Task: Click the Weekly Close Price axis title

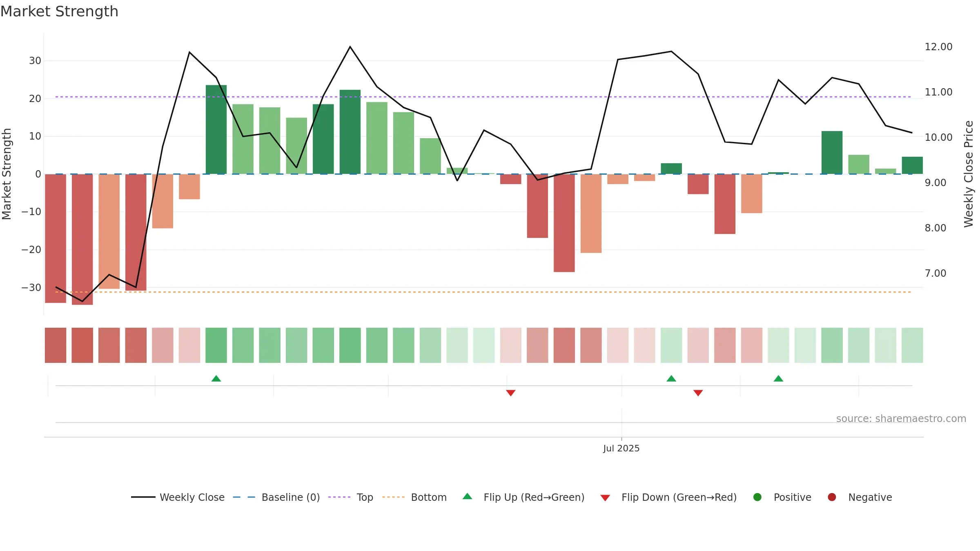Action: (969, 174)
